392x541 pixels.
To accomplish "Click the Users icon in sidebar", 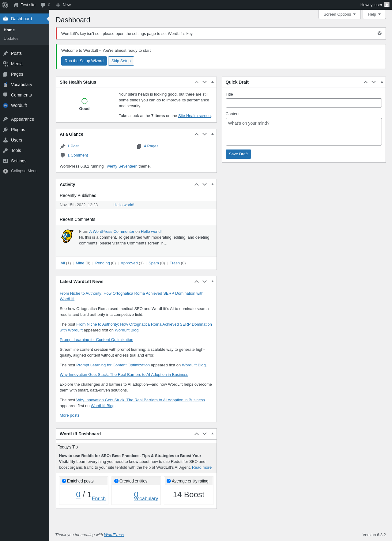I will pyautogui.click(x=6, y=140).
